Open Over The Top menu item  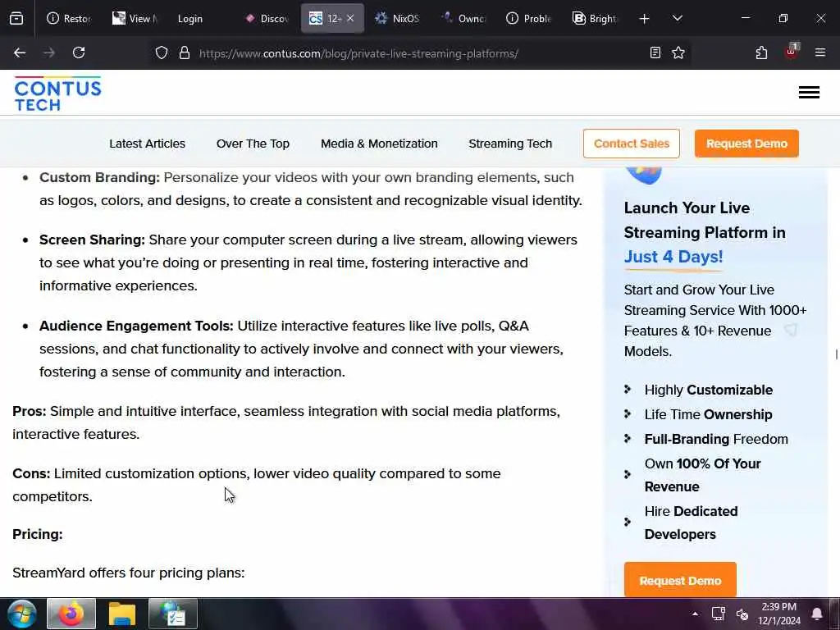[253, 144]
